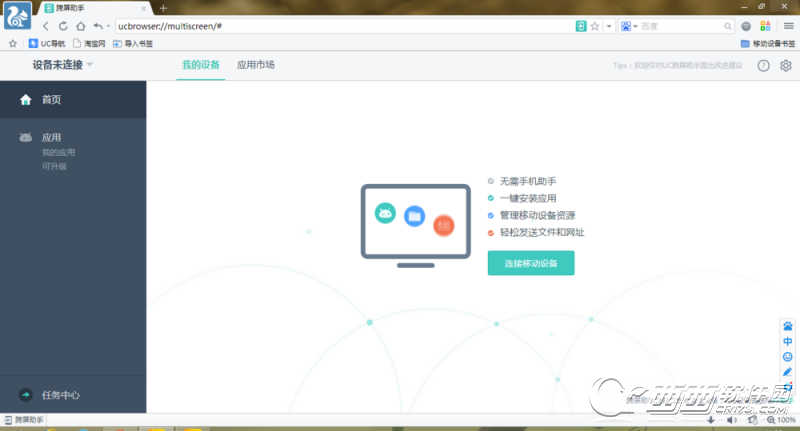Open the UC导航 bookmark
Viewport: 800px width, 431px height.
click(47, 44)
